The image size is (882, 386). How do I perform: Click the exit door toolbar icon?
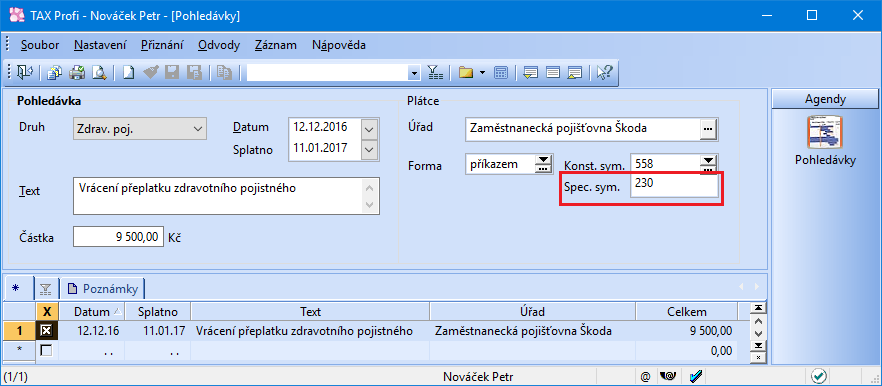(26, 73)
